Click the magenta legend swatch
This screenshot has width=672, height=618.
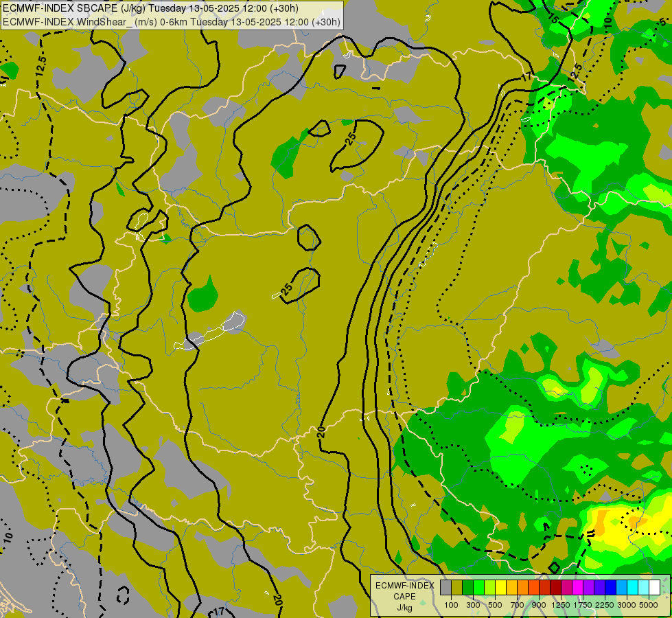[578, 588]
